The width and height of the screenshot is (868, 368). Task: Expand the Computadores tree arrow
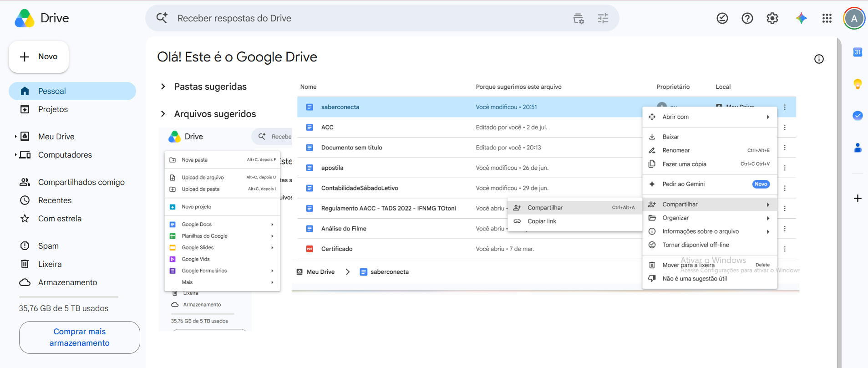(15, 155)
